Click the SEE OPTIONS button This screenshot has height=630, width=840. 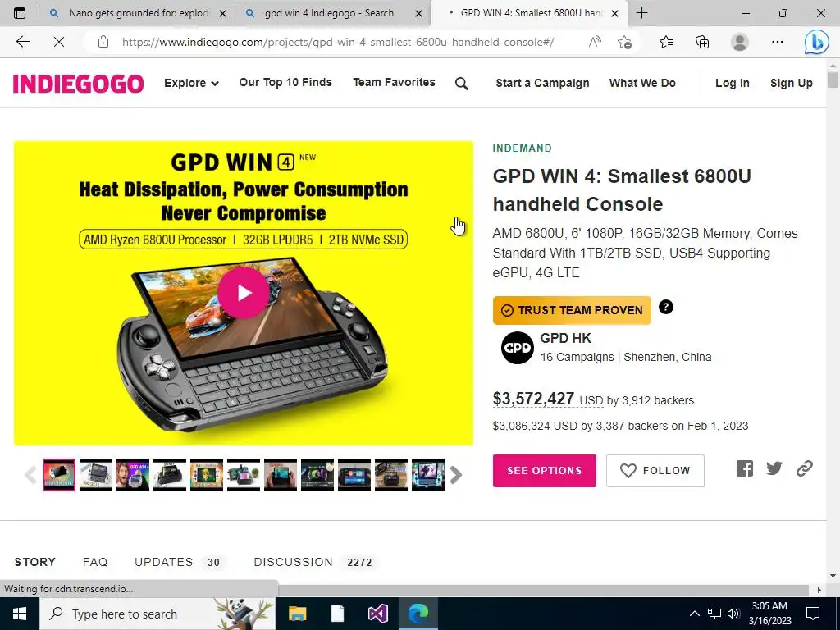545,470
